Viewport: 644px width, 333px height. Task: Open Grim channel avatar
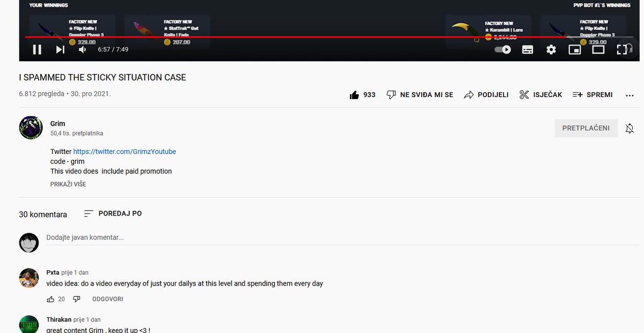pos(31,127)
